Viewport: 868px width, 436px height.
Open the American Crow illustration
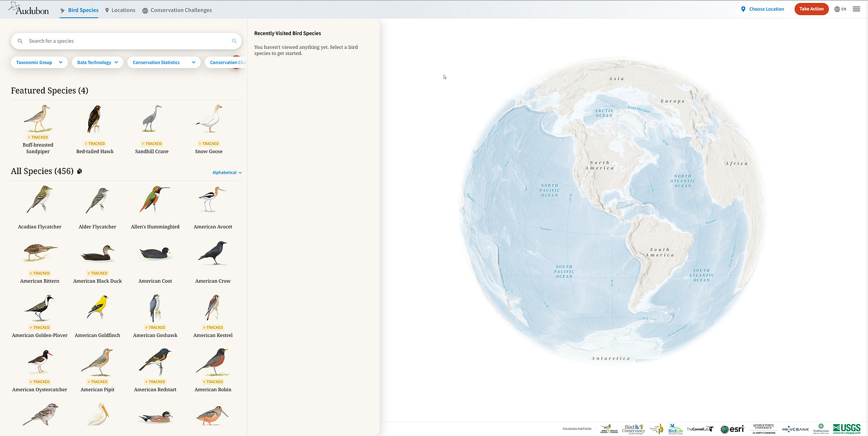(212, 253)
